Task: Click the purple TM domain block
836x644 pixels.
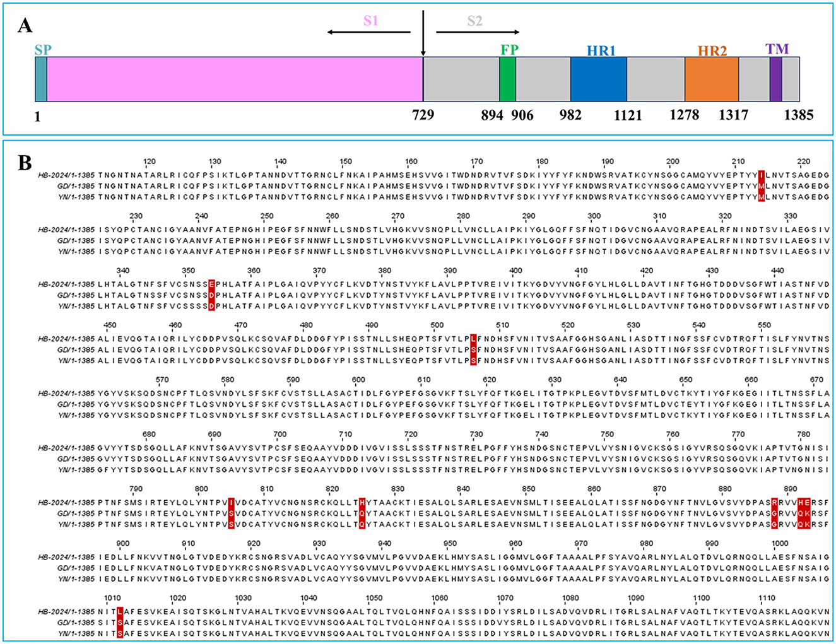Action: [x=776, y=79]
